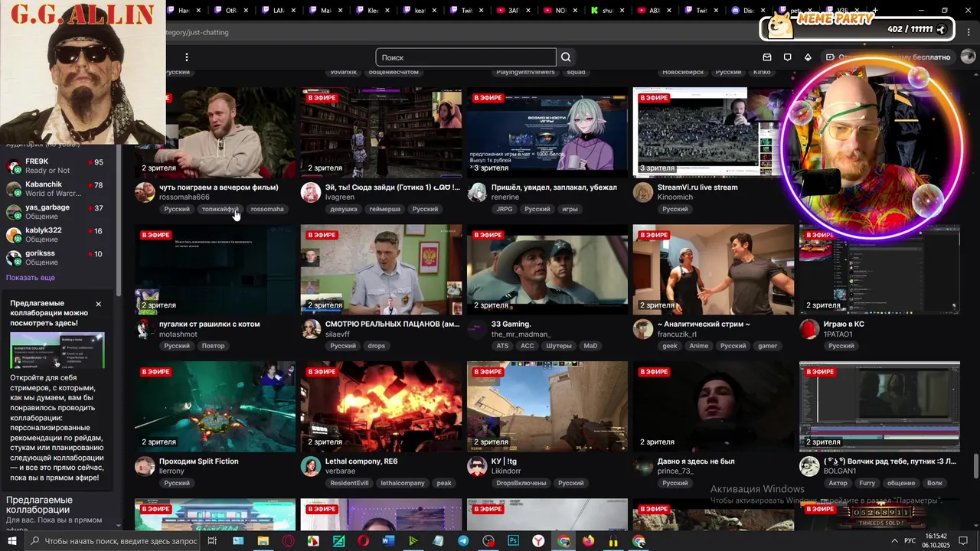Click the геймерша tag under Ivagreen
This screenshot has width=980, height=551.
[x=385, y=209]
